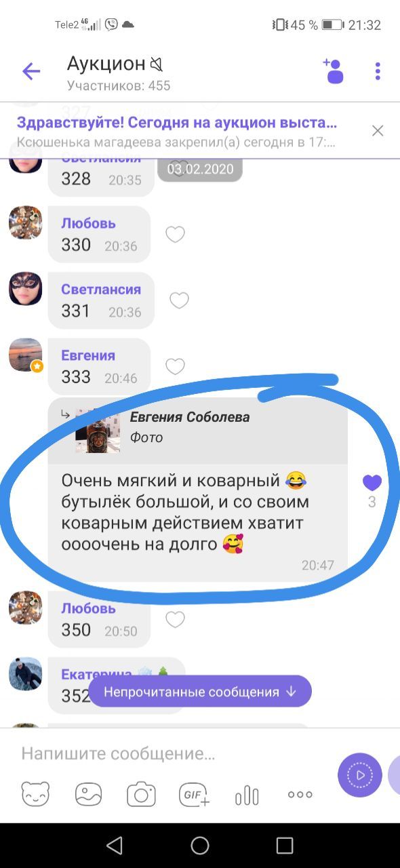Create a poll with the bars icon
This screenshot has width=400, height=868.
tap(247, 795)
